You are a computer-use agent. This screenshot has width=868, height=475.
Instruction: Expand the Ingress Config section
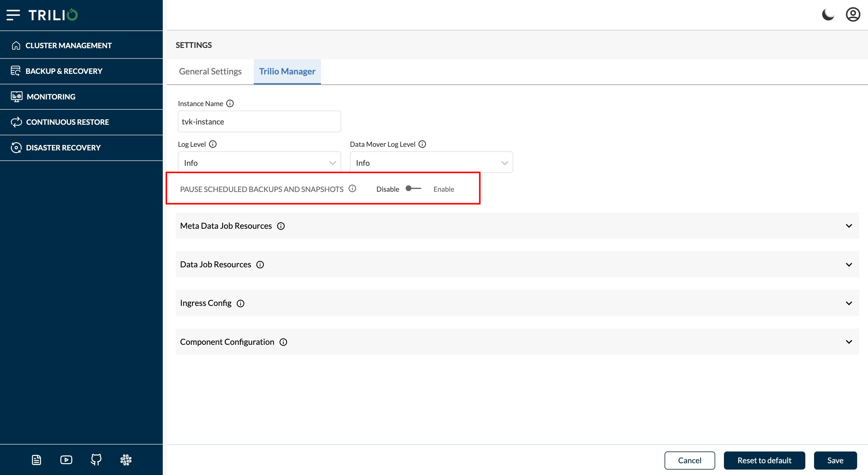coord(517,303)
